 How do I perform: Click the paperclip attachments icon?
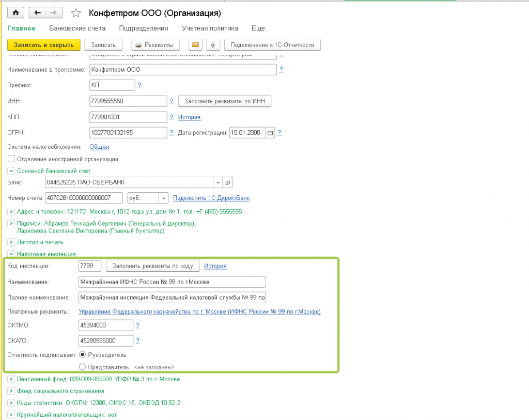[x=213, y=45]
